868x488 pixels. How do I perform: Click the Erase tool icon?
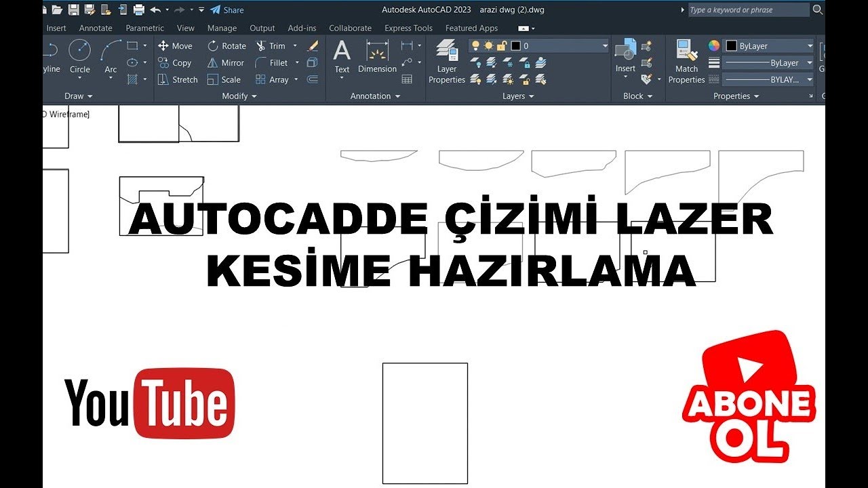[x=313, y=46]
